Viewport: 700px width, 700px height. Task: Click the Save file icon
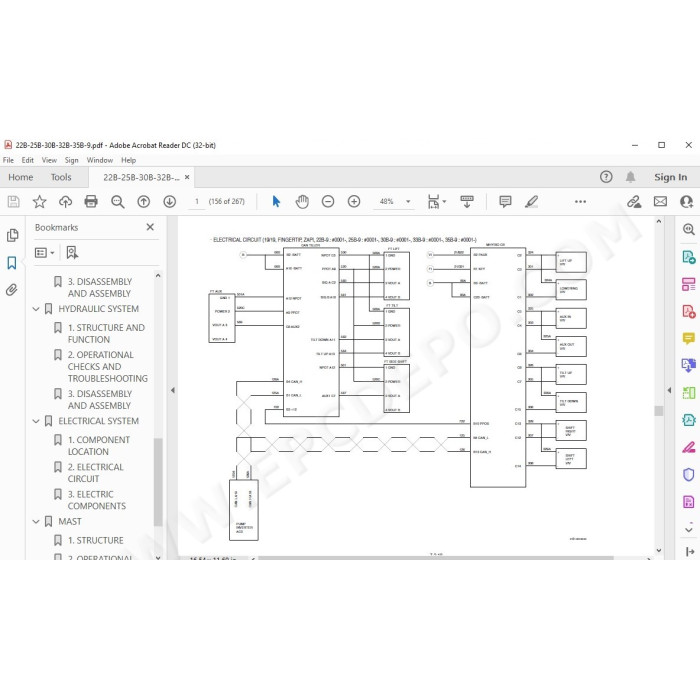[13, 202]
